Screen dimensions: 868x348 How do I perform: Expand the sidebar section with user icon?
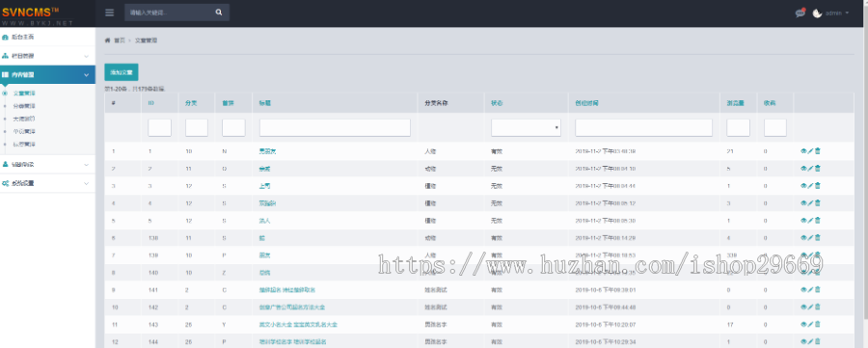click(x=47, y=164)
